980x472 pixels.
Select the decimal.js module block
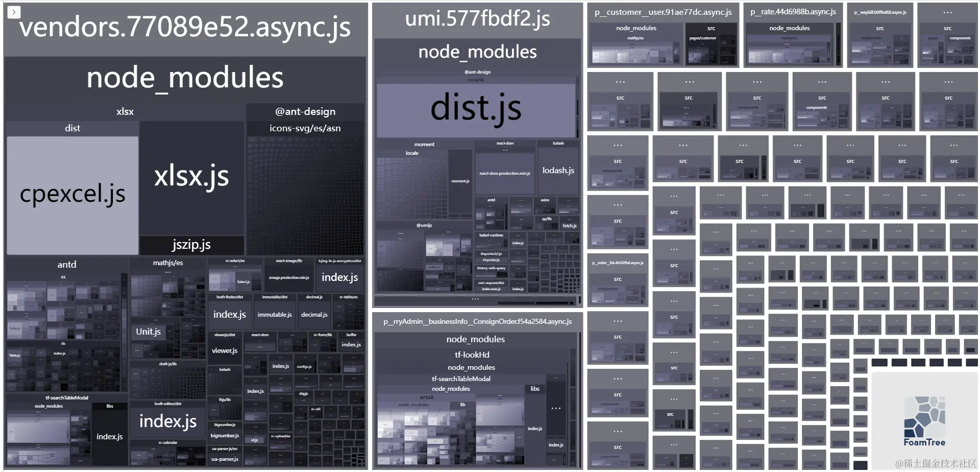point(314,315)
